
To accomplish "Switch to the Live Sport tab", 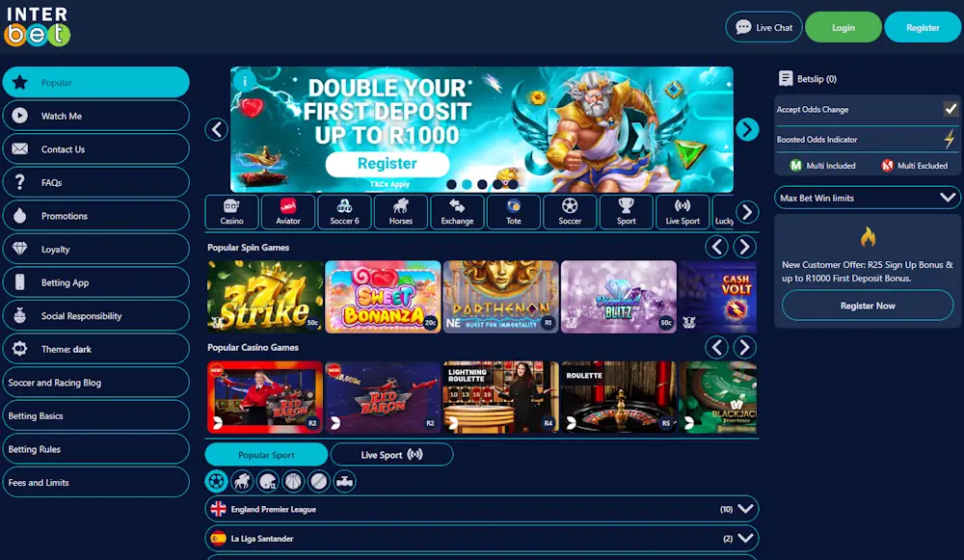I will pyautogui.click(x=391, y=454).
